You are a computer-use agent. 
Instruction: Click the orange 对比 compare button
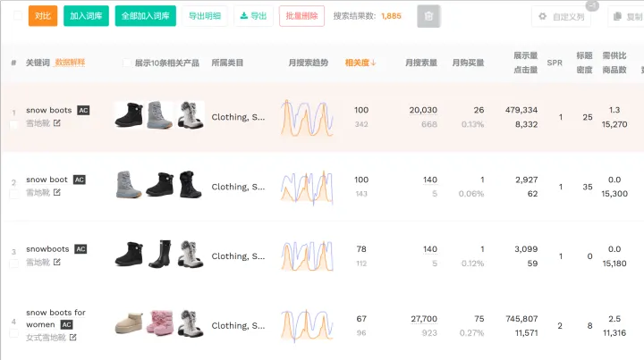click(43, 16)
